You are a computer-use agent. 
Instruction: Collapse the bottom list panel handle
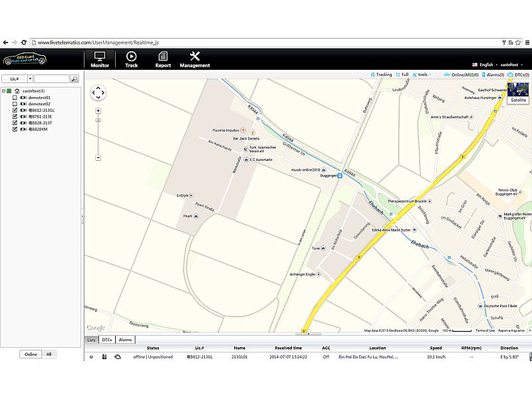coord(308,334)
